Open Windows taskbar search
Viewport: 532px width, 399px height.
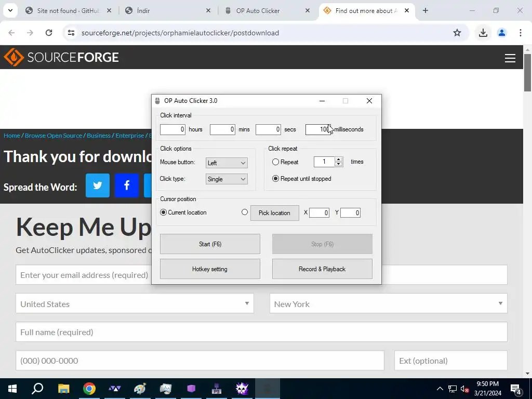tap(37, 389)
